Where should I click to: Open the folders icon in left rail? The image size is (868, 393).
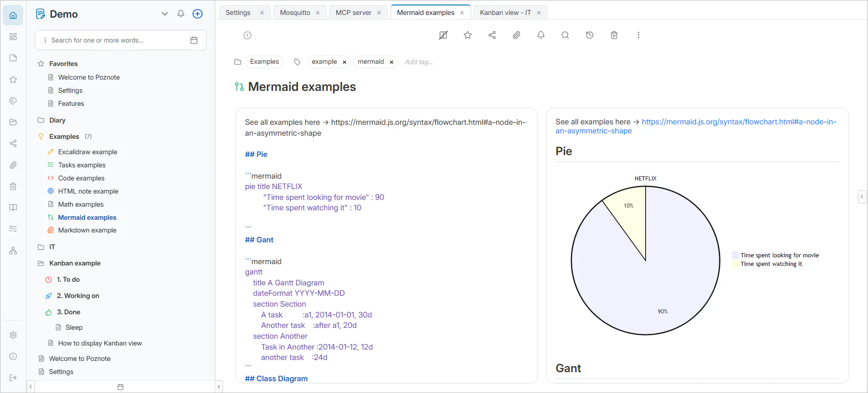pyautogui.click(x=13, y=122)
